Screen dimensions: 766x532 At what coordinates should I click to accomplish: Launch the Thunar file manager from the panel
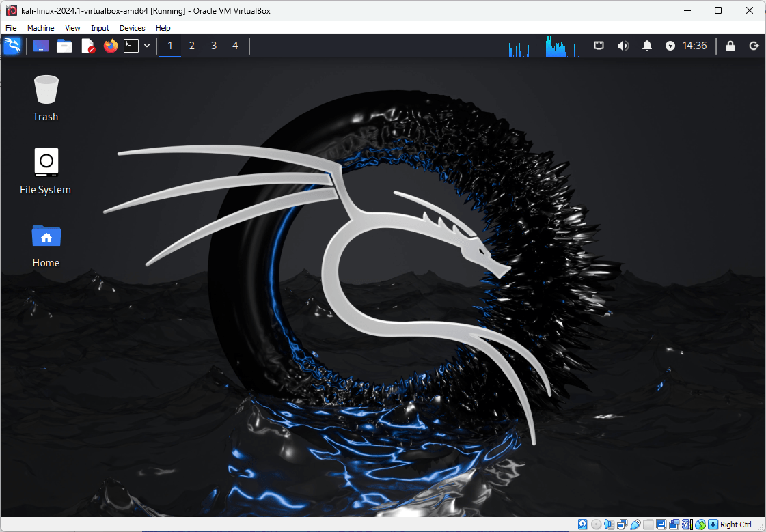(x=64, y=46)
